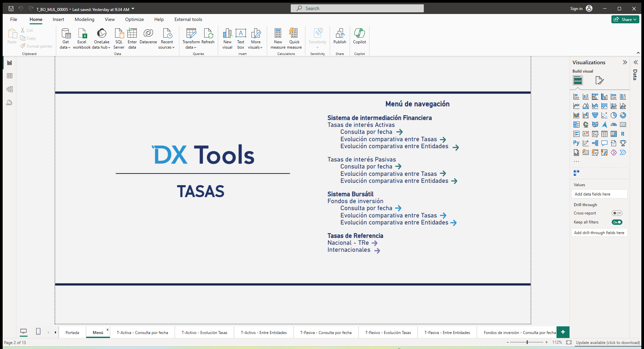
Task: Switch to mobile layout view
Action: 38,331
